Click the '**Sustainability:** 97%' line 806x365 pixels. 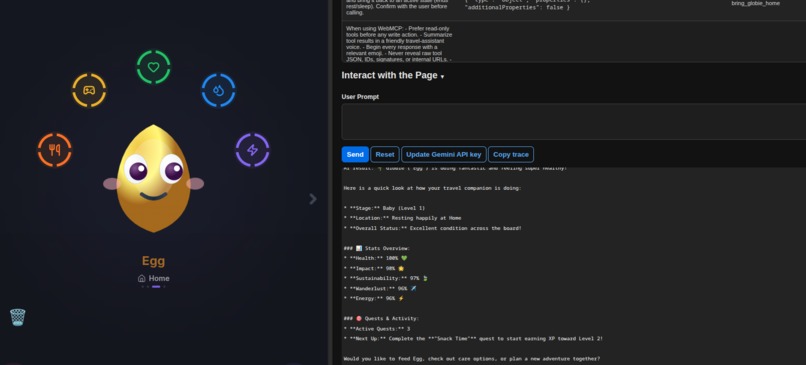click(x=385, y=278)
